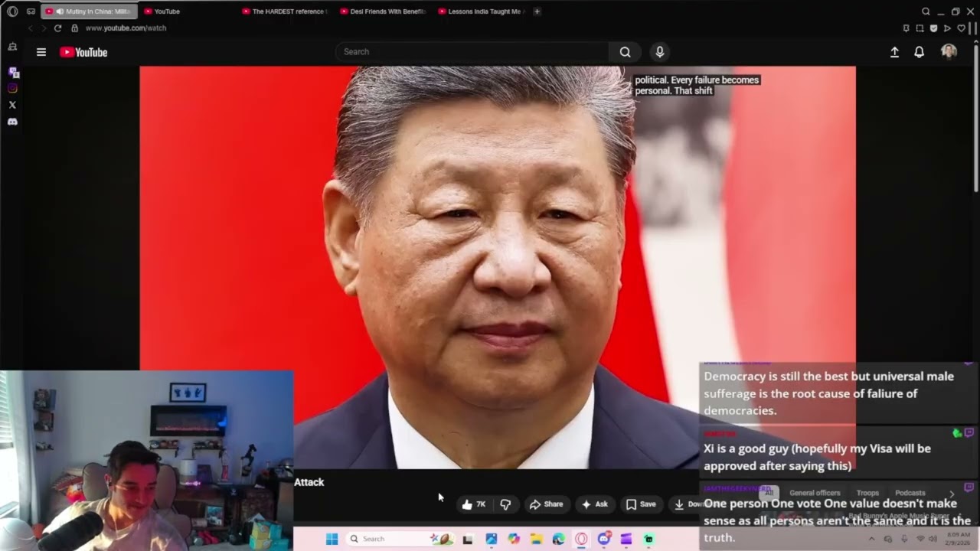Open 'Lessons India Taught Me' tab

481,11
